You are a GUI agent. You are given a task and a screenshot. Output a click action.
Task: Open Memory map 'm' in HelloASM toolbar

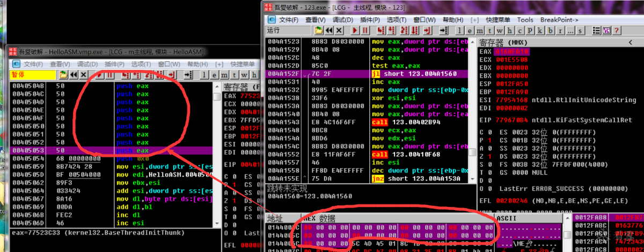(224, 75)
